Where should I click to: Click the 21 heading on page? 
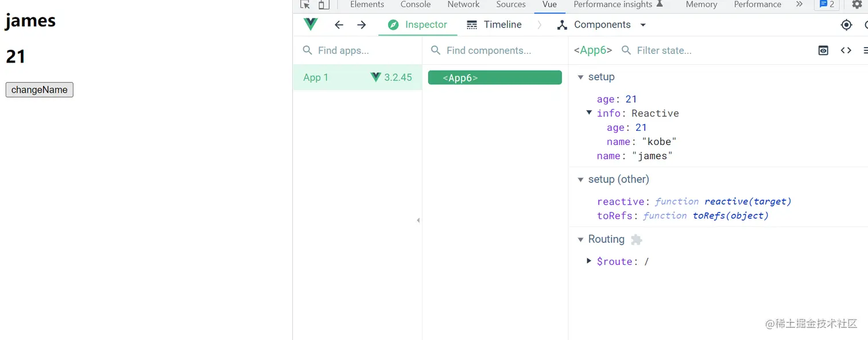click(15, 56)
